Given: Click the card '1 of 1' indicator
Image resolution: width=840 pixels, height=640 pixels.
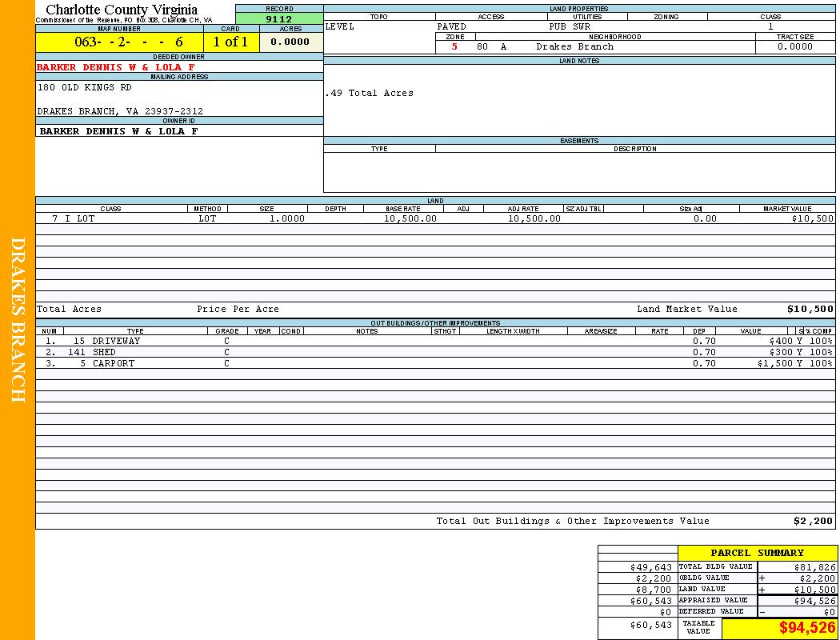Looking at the screenshot, I should tap(230, 42).
